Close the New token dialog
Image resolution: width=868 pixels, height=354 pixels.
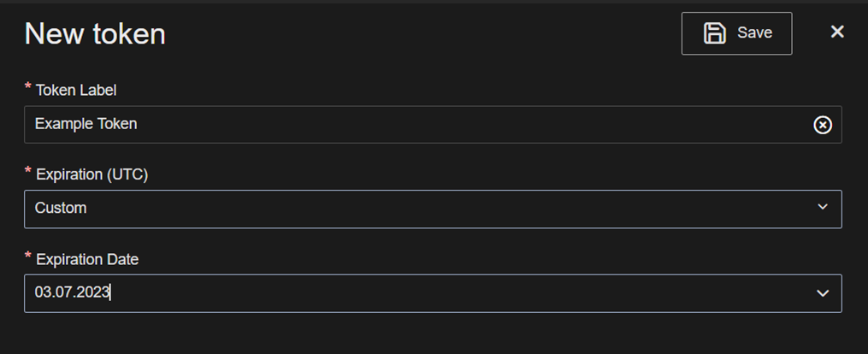(837, 32)
